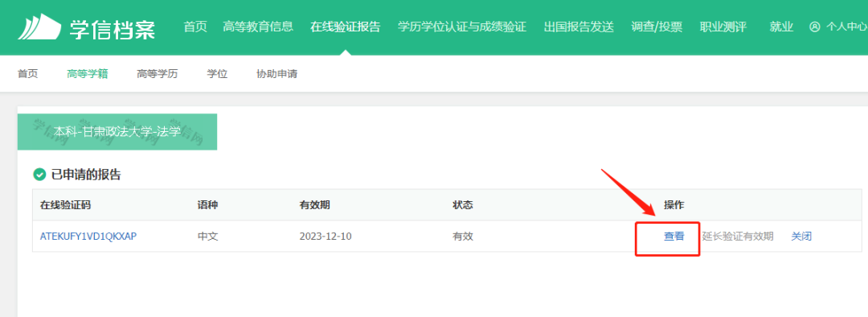The width and height of the screenshot is (868, 317).
Task: Open verification code ATEKUFY1VD1QKXAP link
Action: (88, 236)
